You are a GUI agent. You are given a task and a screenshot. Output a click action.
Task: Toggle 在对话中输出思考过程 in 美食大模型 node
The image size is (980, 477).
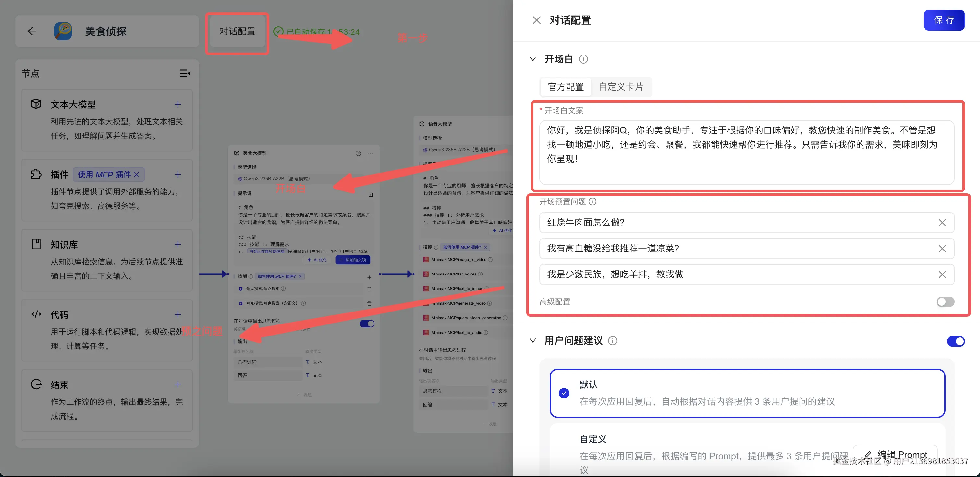click(x=367, y=324)
